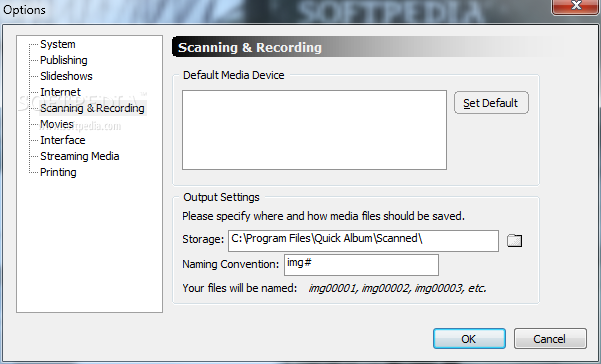Close the Options dialog window
Screen dimensions: 601x364
[576, 6]
